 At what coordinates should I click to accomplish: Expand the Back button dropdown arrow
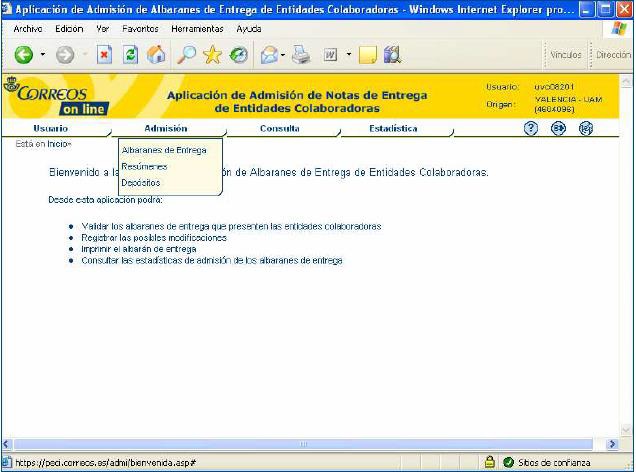point(41,56)
